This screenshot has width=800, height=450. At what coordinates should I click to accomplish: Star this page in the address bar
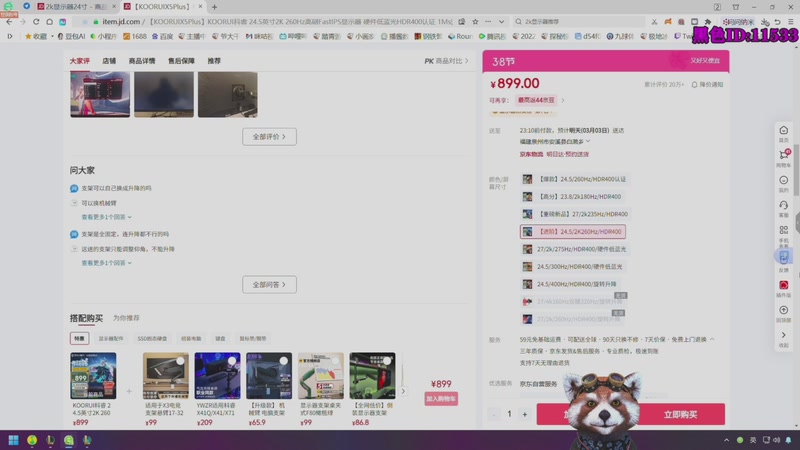(x=475, y=22)
